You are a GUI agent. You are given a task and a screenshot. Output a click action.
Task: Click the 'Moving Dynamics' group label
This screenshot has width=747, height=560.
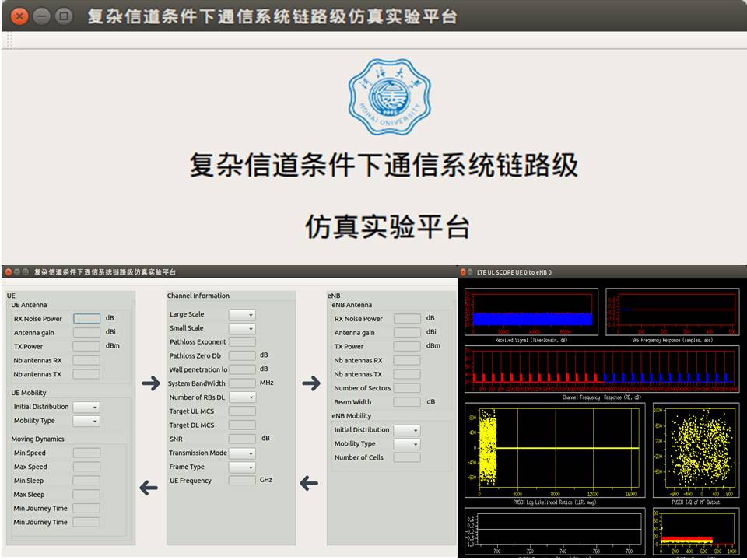37,439
